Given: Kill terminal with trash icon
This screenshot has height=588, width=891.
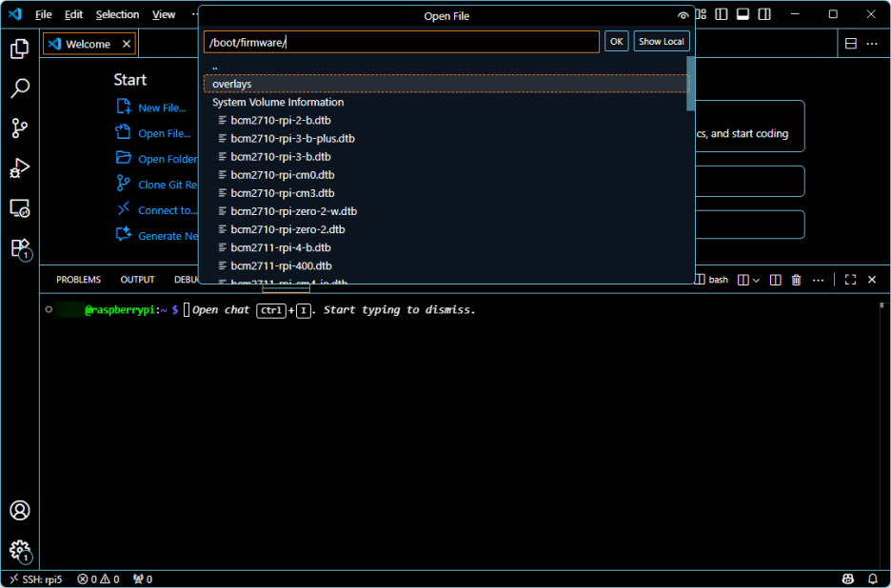Looking at the screenshot, I should coord(796,280).
